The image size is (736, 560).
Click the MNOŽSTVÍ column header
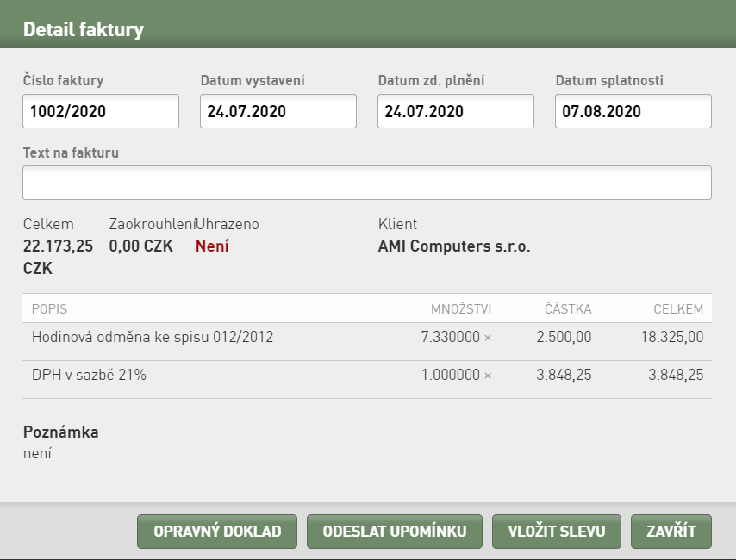[461, 309]
